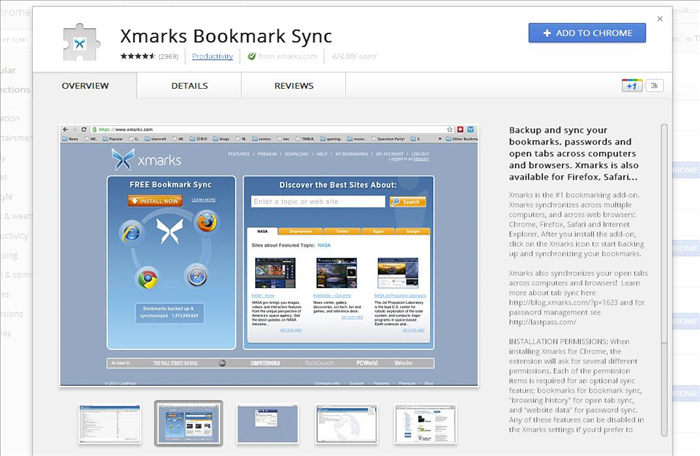Select the fourth screenshot thumbnail

[x=346, y=424]
